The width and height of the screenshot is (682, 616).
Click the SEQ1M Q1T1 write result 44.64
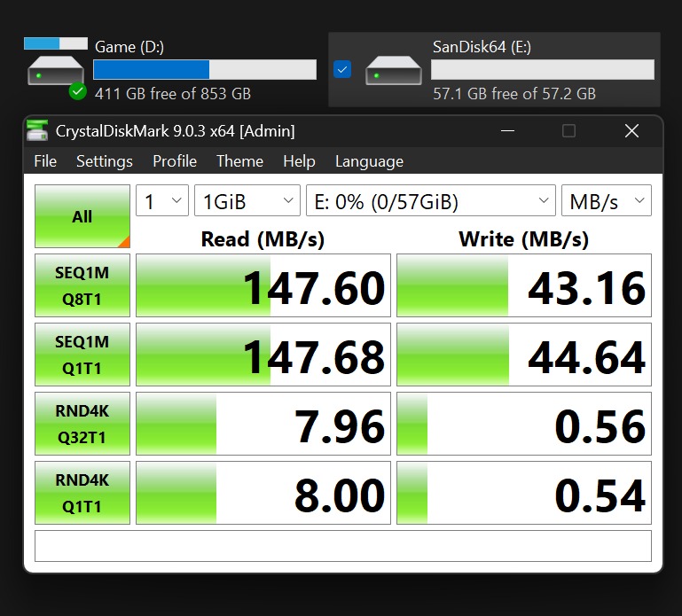[524, 355]
